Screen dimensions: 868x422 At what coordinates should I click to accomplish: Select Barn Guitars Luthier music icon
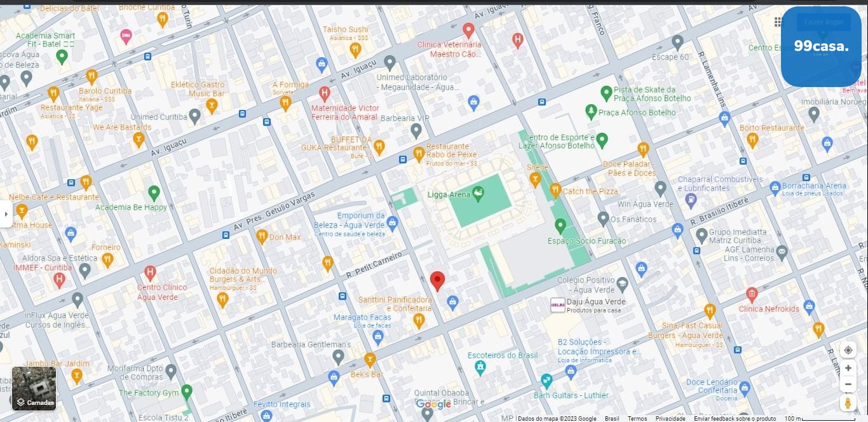[x=546, y=381]
